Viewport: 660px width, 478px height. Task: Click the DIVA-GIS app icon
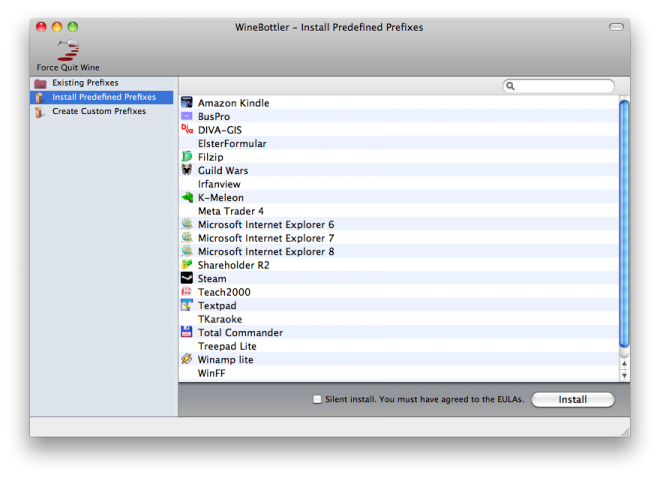coord(187,130)
